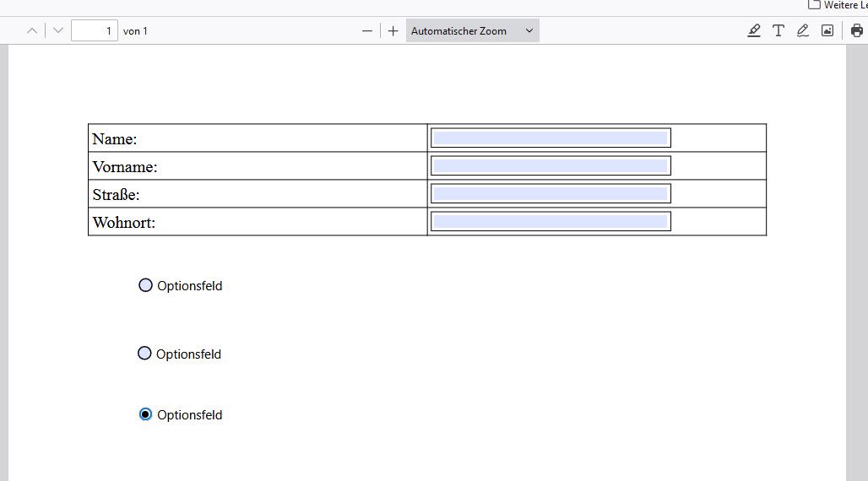The width and height of the screenshot is (868, 481).
Task: Print the document with the printer icon
Action: click(857, 31)
